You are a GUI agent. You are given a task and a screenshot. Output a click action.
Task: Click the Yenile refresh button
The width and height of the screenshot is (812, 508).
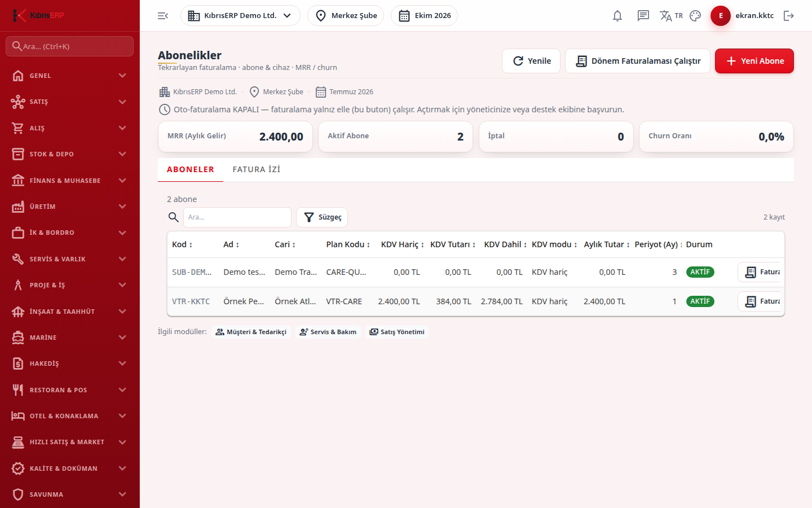pyautogui.click(x=531, y=61)
